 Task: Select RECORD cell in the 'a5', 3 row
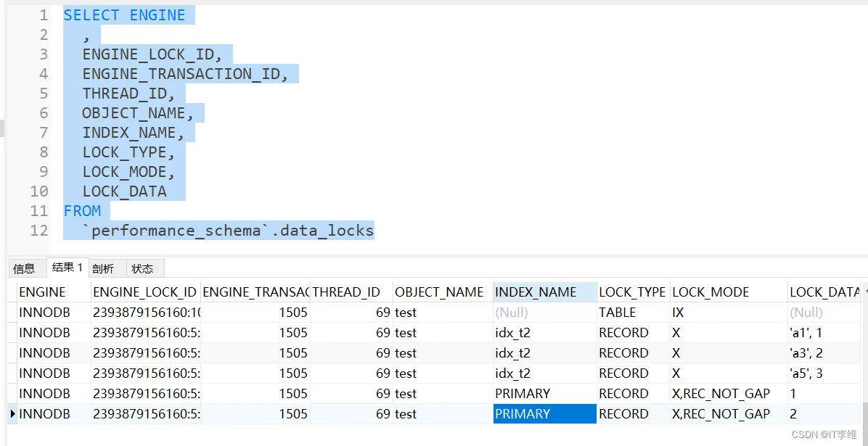pyautogui.click(x=633, y=373)
